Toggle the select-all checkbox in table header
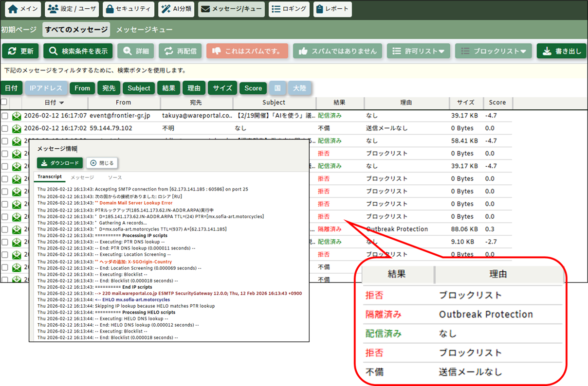Screen dimensions: 588x386 coord(4,103)
